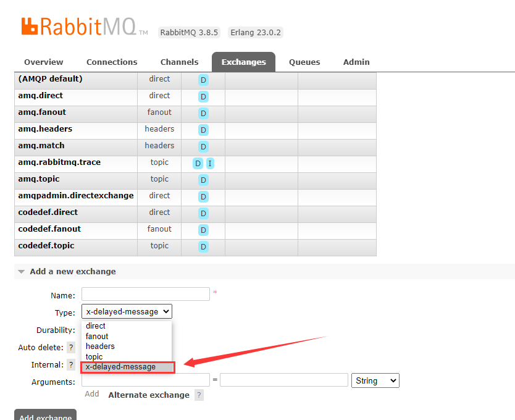This screenshot has height=420, width=515.
Task: Choose x-delayed-message from the Type list
Action: 127,367
